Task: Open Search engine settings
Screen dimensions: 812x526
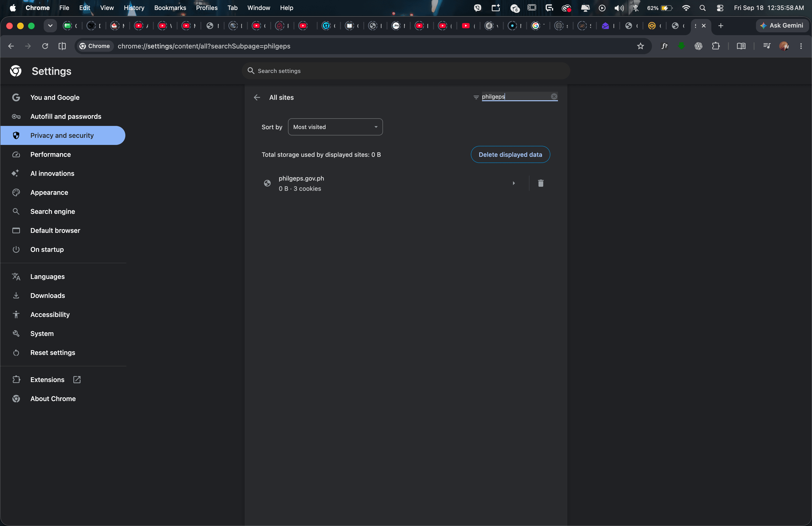Action: point(63,211)
